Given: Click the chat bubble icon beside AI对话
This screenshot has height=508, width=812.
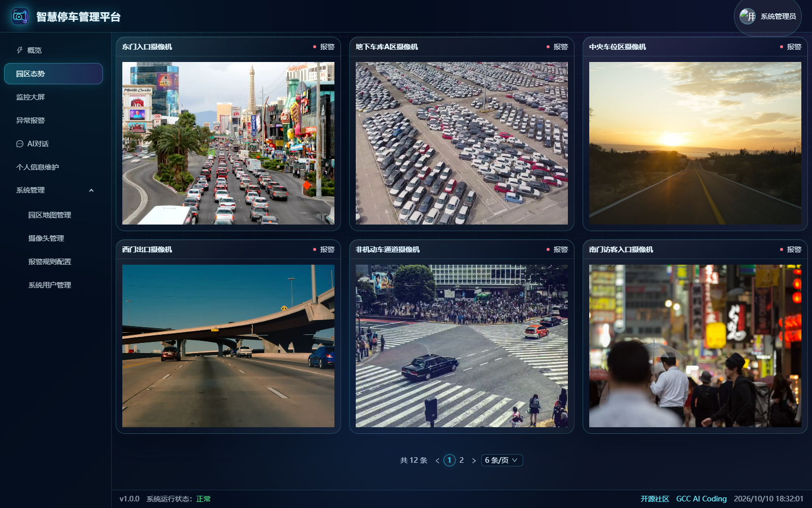Looking at the screenshot, I should click(x=20, y=144).
